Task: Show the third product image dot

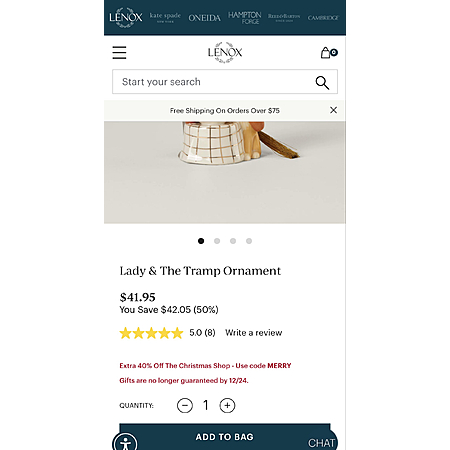Action: tap(233, 241)
